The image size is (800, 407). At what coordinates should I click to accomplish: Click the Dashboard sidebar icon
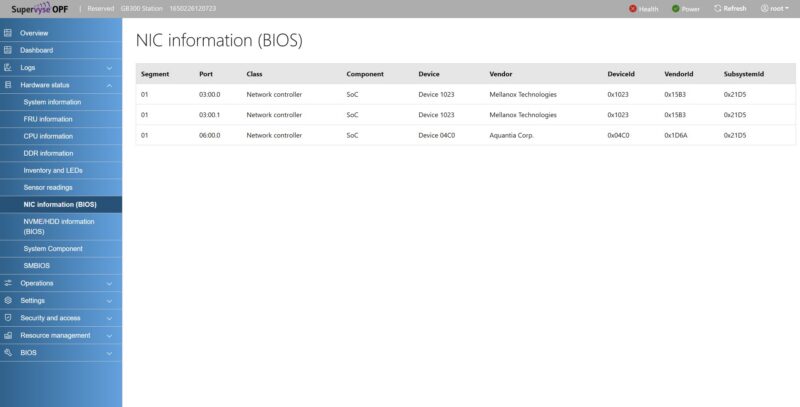(8, 50)
